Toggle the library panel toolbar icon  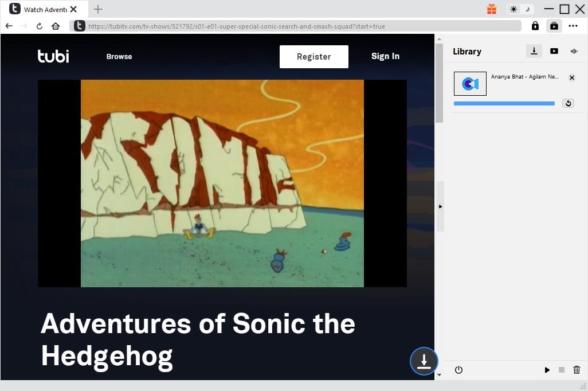coord(554,26)
